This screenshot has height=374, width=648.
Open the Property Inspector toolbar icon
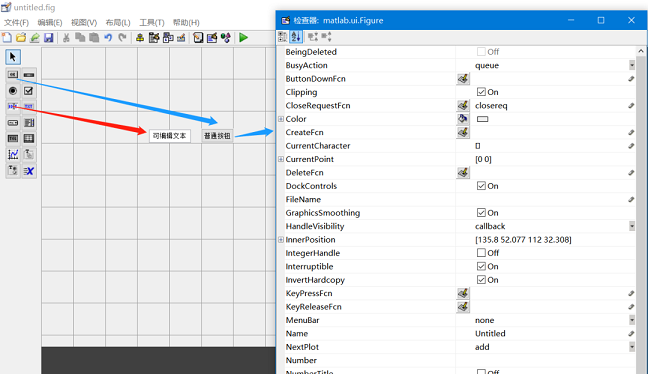212,38
